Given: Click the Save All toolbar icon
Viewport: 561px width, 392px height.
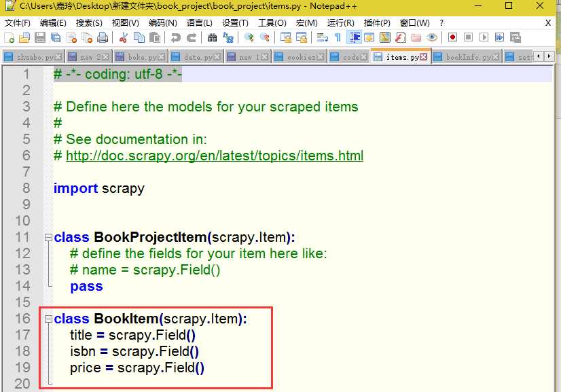Looking at the screenshot, I should click(x=56, y=37).
